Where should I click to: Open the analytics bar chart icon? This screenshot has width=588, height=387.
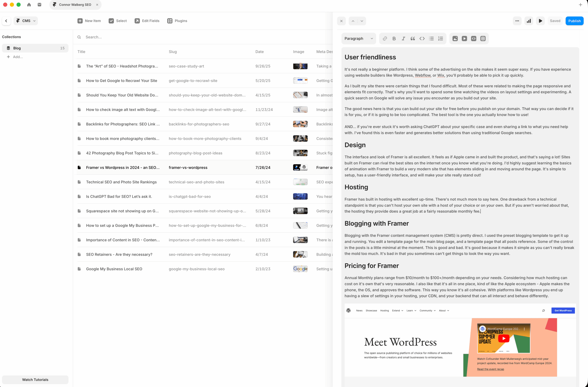529,21
